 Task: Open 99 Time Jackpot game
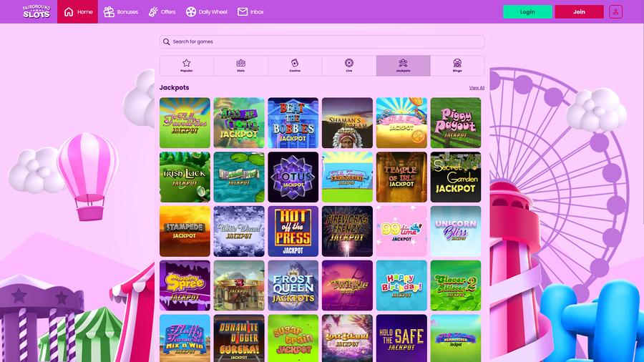401,231
